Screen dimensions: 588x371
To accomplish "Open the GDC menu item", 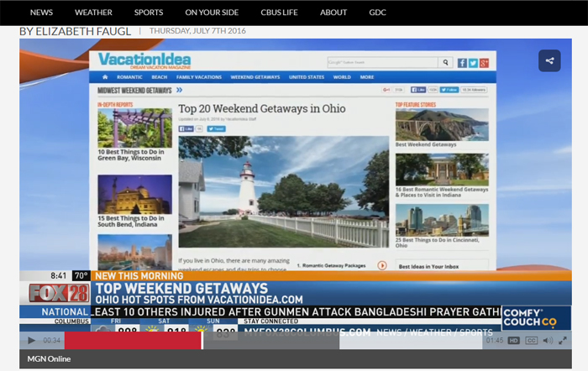I will click(x=377, y=13).
